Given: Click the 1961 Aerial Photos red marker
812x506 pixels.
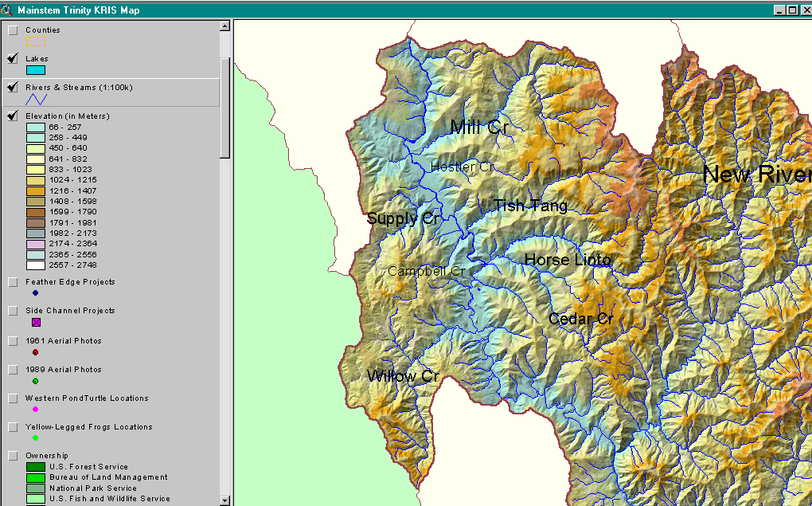Looking at the screenshot, I should tap(35, 352).
